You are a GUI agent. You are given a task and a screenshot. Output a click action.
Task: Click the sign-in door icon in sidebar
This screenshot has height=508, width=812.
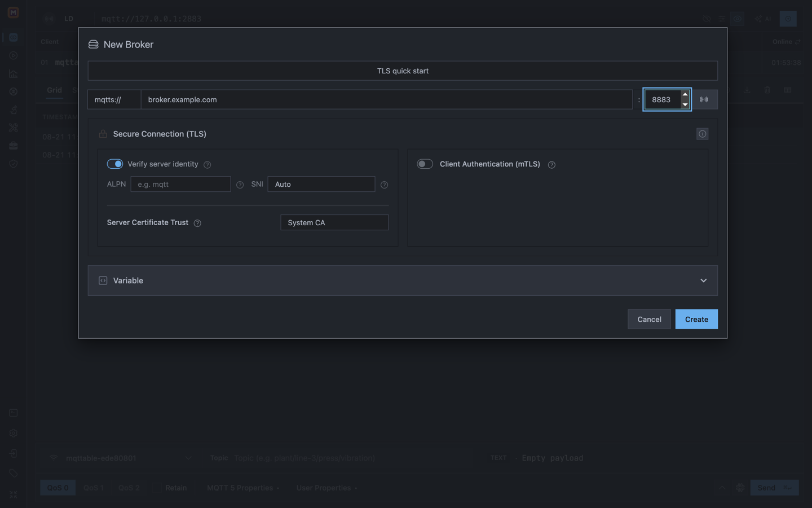point(13,453)
